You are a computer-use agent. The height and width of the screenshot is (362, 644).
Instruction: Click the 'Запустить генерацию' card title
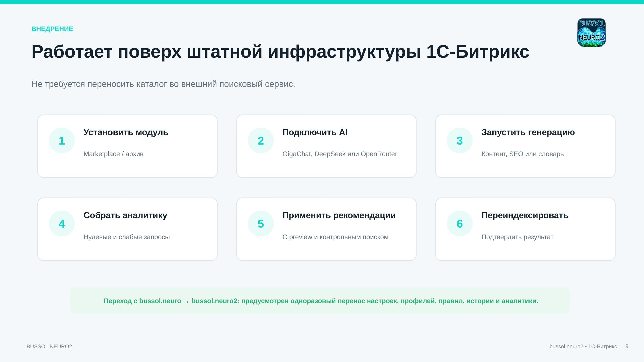pos(528,132)
